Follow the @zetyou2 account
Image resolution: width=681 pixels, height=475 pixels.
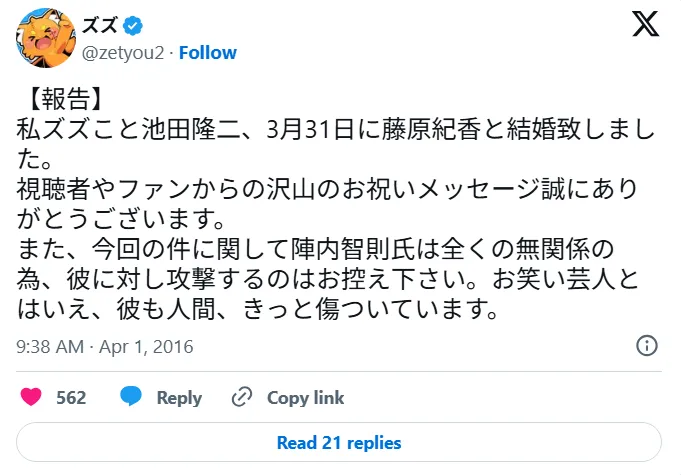[x=207, y=52]
